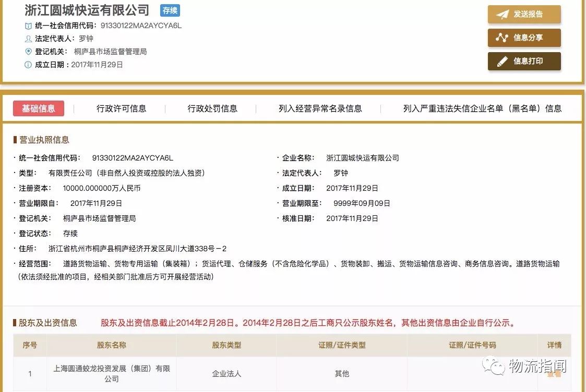Click the 信息打印 print button

point(524,61)
